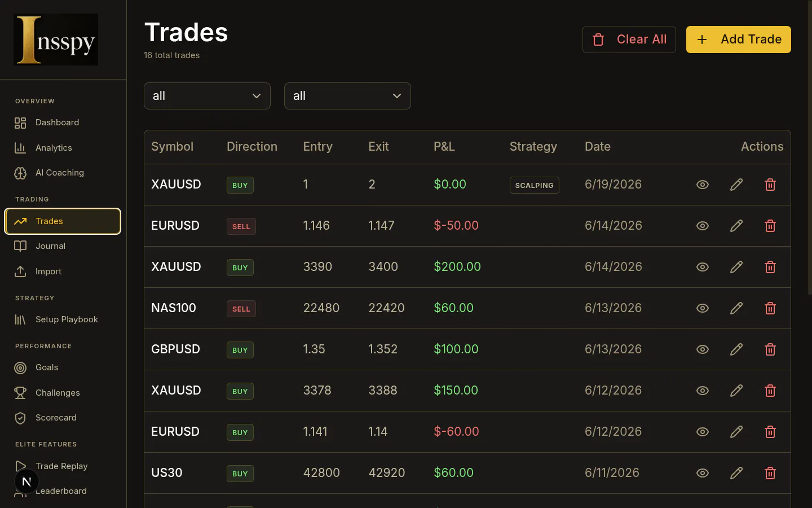Image resolution: width=812 pixels, height=508 pixels.
Task: Open the right 'all' filter dropdown
Action: click(347, 96)
